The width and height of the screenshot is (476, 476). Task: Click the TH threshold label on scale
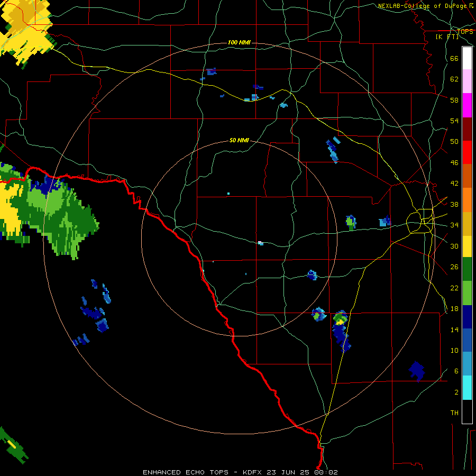(x=454, y=413)
